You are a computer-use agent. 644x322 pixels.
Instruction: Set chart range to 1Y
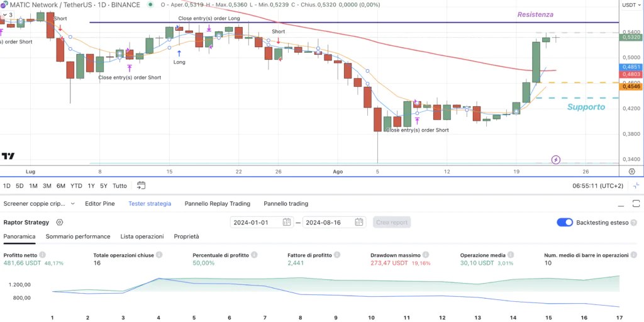coord(91,186)
